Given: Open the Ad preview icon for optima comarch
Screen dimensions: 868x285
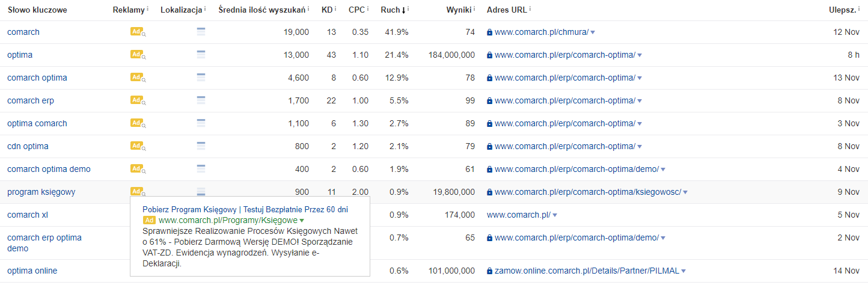Looking at the screenshot, I should (x=138, y=123).
